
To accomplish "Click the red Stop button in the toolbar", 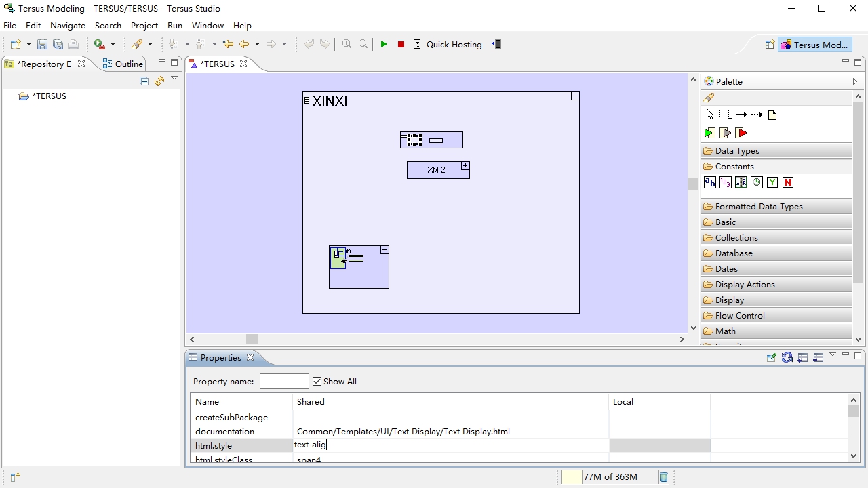I will click(x=401, y=45).
